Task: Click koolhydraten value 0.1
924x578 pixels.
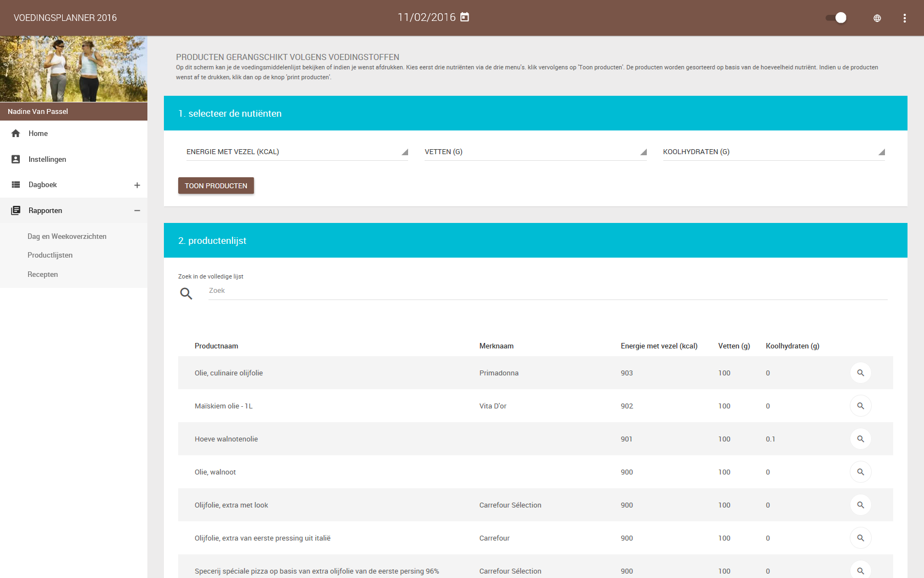Action: click(771, 439)
